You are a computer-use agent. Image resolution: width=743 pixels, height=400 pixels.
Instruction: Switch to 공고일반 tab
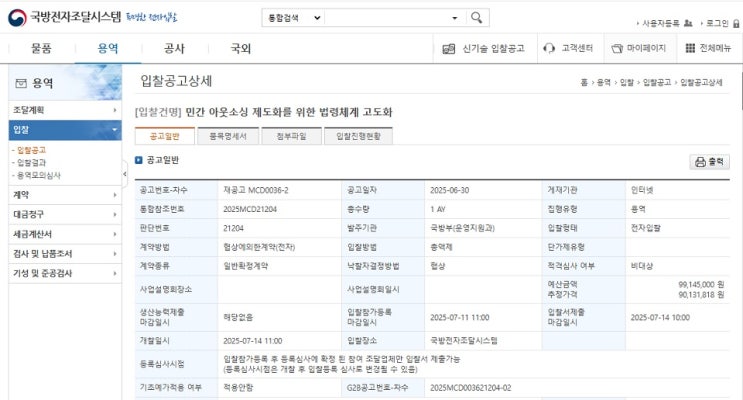165,136
